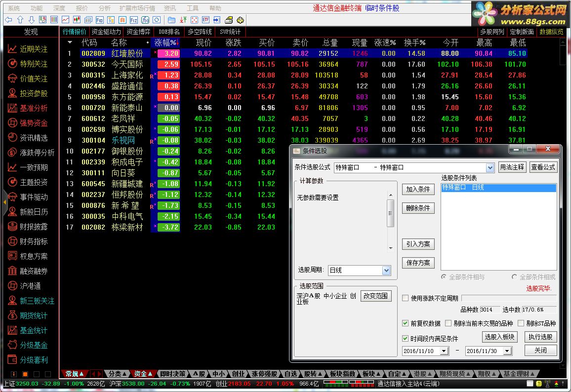Open the line chart toolbar icon
The height and width of the screenshot is (392, 571).
66,20
